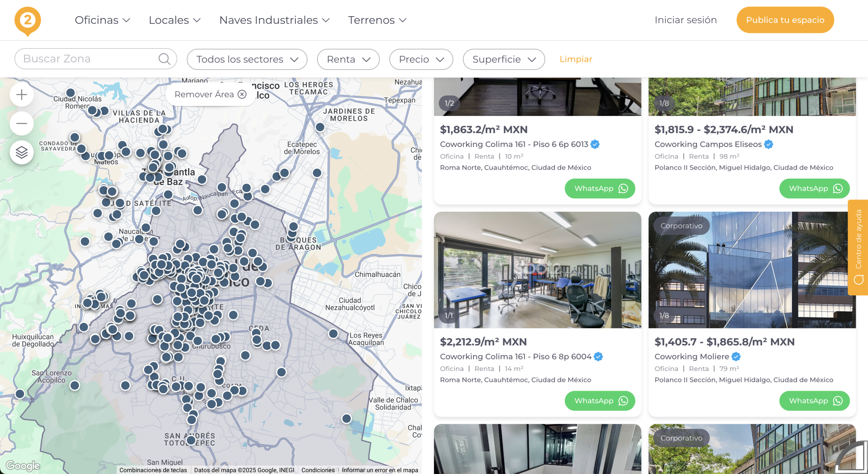Select map marker near Ciudad Nicolás Romero
Image resolution: width=868 pixels, height=474 pixels.
[x=71, y=93]
